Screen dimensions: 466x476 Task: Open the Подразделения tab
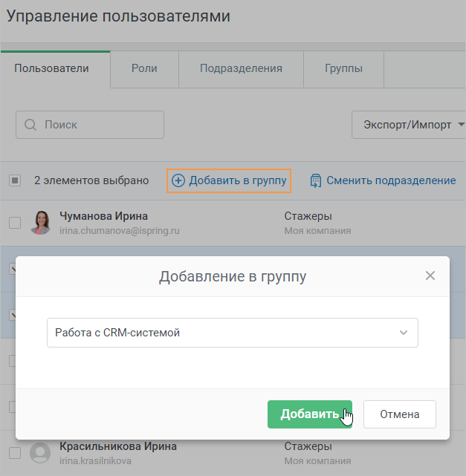pyautogui.click(x=241, y=68)
